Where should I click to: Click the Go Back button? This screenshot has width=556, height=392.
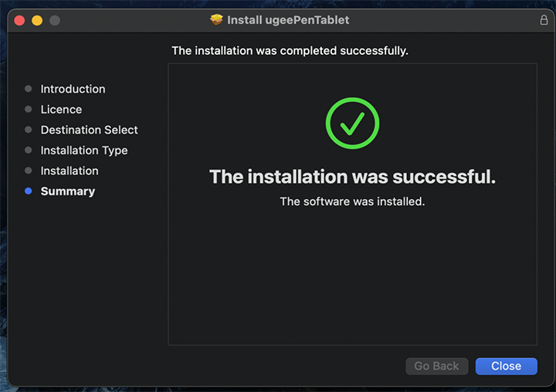click(x=436, y=366)
